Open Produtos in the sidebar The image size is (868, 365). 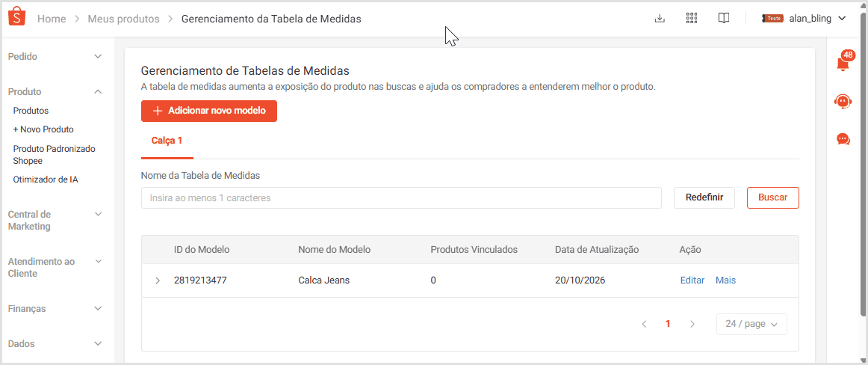(31, 111)
